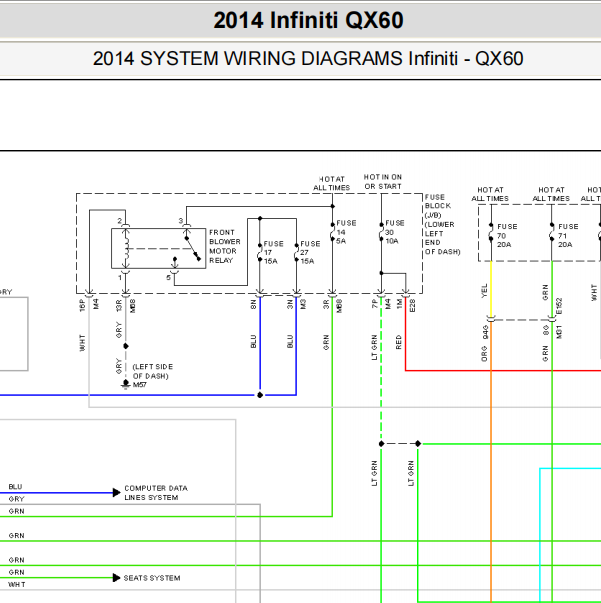Select the "FRONT BLOWER MOTOR RELAY" label

click(x=225, y=247)
